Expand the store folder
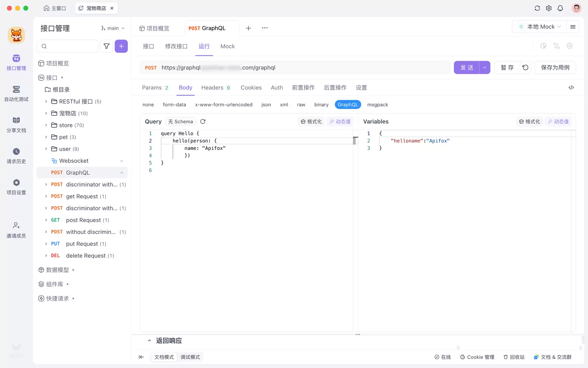588x368 pixels. click(x=46, y=125)
